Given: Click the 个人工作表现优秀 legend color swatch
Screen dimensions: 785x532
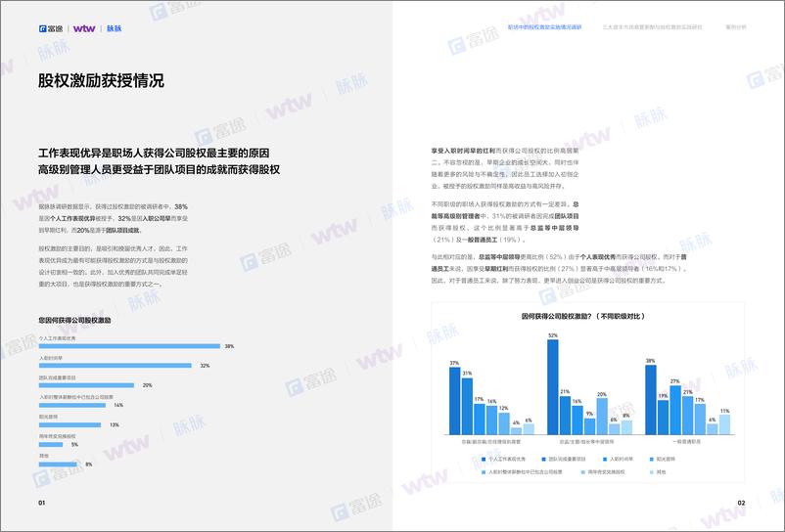Looking at the screenshot, I should click(484, 459).
